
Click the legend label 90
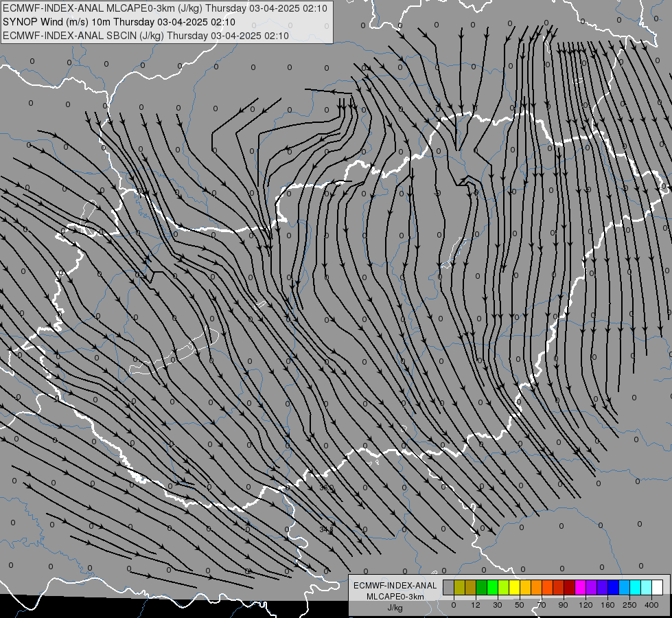(x=563, y=605)
